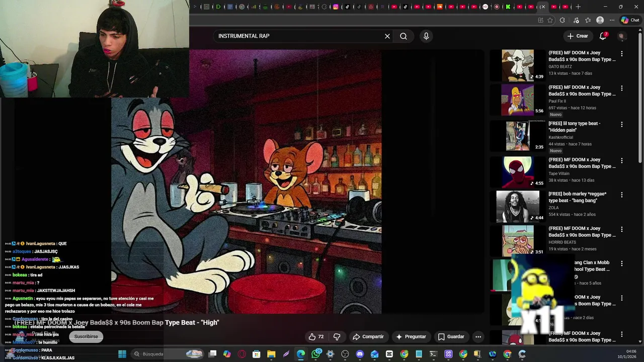
Task: Switch to the Kick browser tab
Action: 508,7
